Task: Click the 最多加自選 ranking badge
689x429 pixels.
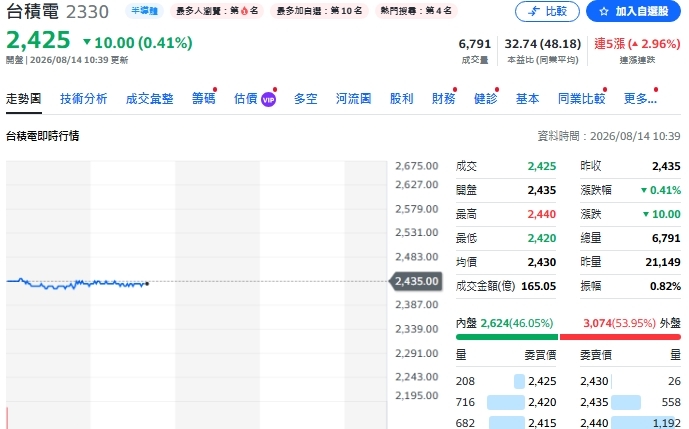Action: (319, 11)
